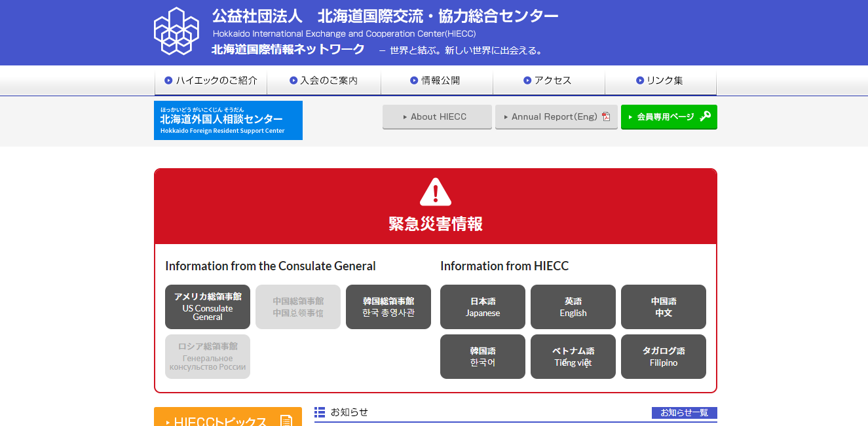Click the お知らせ section heading
This screenshot has width=868, height=426.
point(349,412)
